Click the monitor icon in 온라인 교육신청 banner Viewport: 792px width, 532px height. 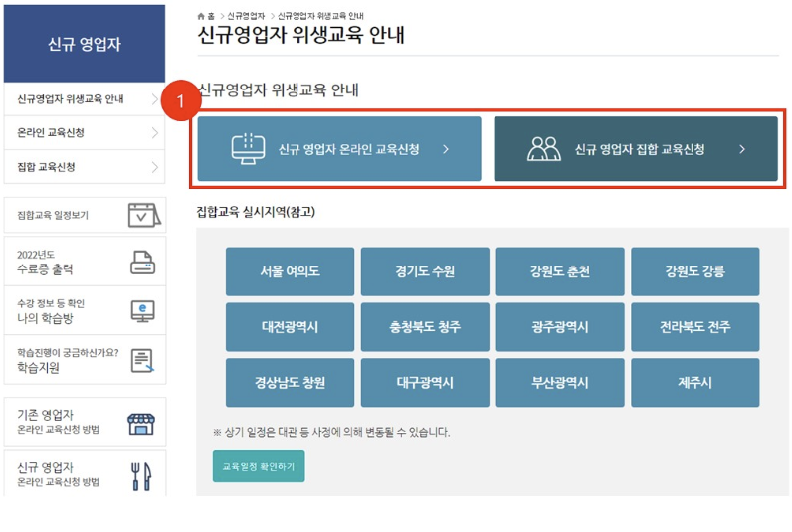248,148
